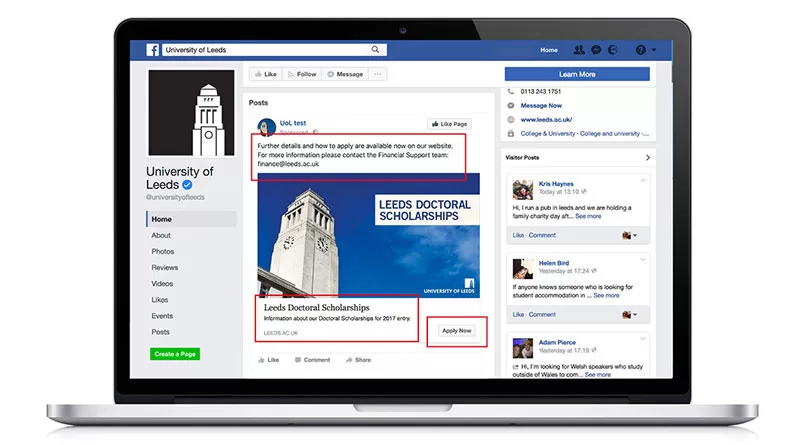The image size is (800, 445).
Task: Open the identity selector on Helen Bird's post
Action: click(x=630, y=314)
